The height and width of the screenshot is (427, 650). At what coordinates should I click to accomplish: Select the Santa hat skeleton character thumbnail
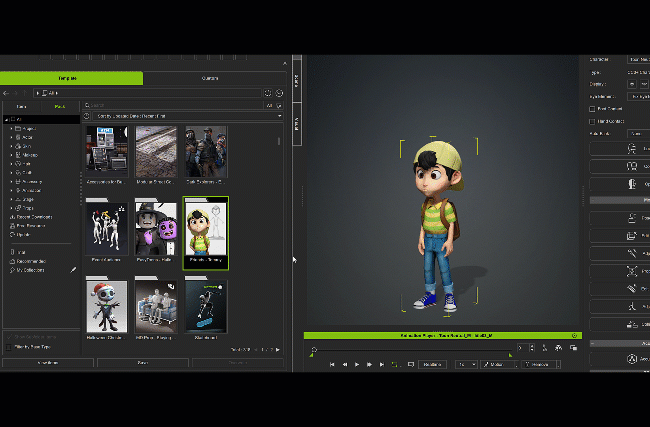[x=106, y=304]
